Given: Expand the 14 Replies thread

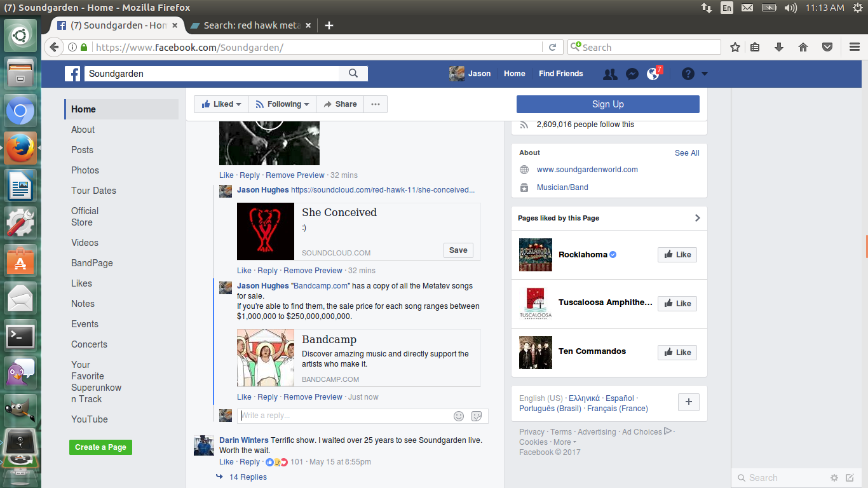Looking at the screenshot, I should pos(248,477).
